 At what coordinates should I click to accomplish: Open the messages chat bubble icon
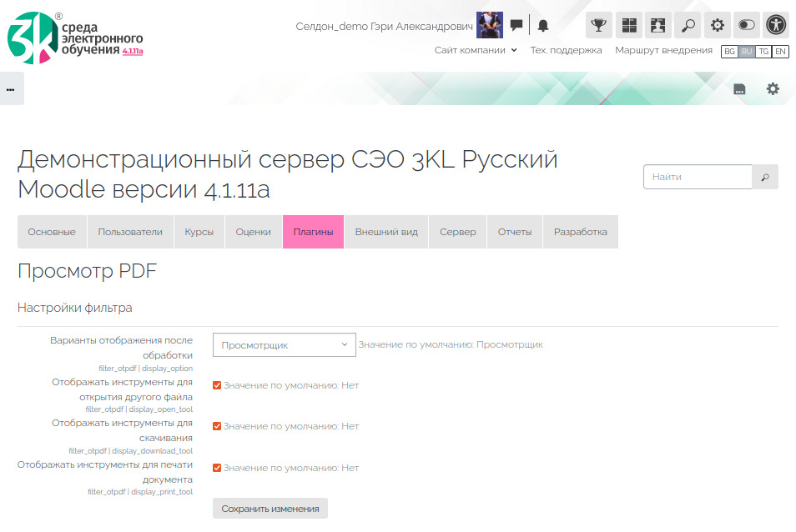click(516, 25)
